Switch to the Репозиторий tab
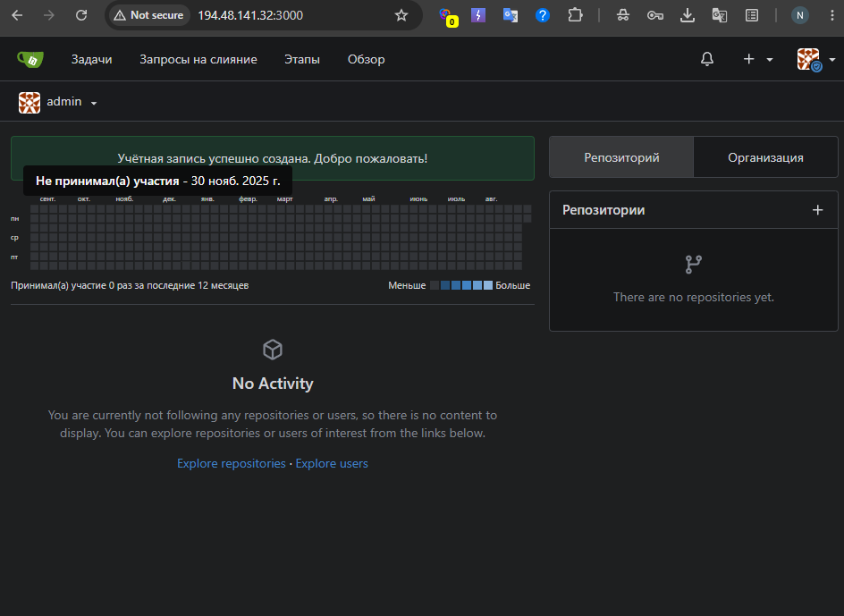The height and width of the screenshot is (616, 844). [x=621, y=157]
